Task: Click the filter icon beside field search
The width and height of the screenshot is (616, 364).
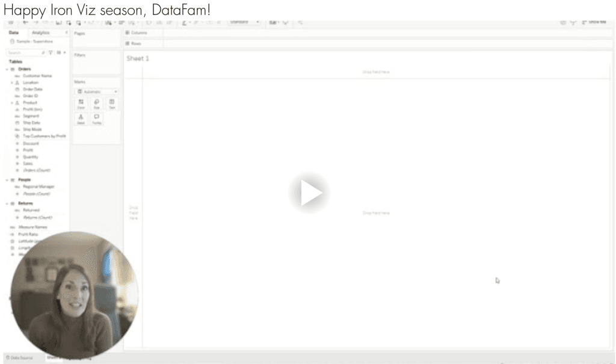Action: click(x=50, y=53)
